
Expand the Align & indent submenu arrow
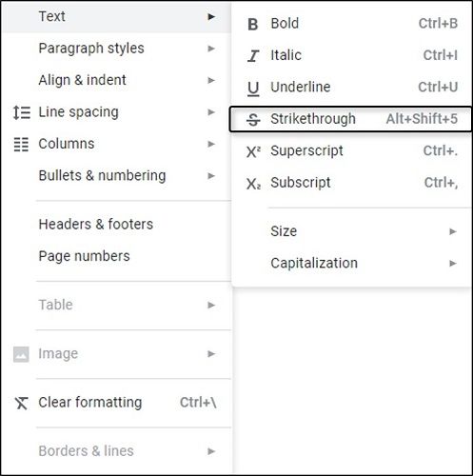(211, 80)
